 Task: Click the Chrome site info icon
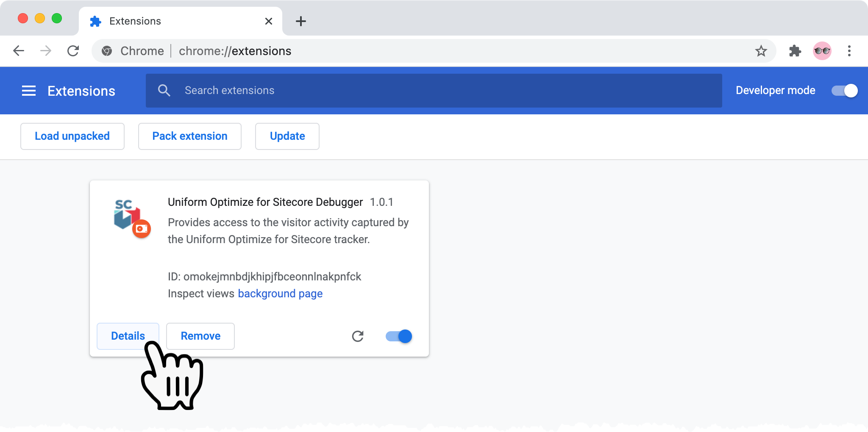[107, 51]
